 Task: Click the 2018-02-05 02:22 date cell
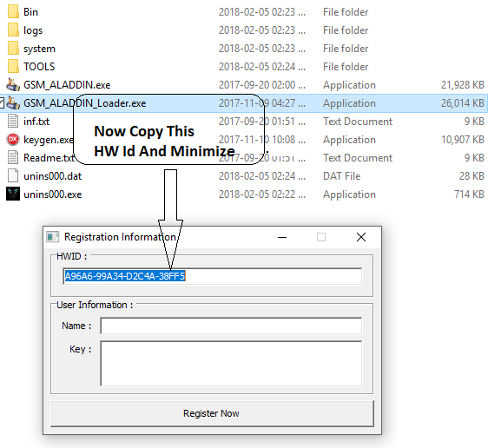click(x=262, y=194)
